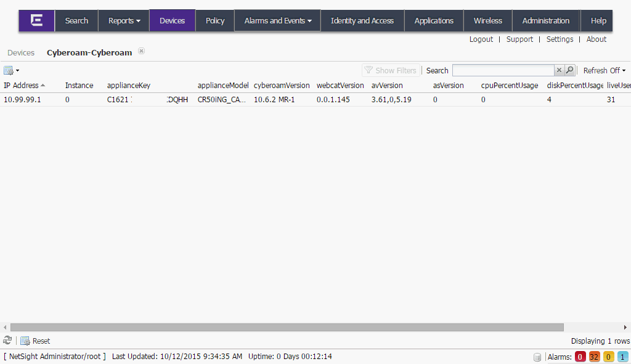This screenshot has width=631, height=364.
Task: Open the Reports dropdown menu
Action: point(124,20)
